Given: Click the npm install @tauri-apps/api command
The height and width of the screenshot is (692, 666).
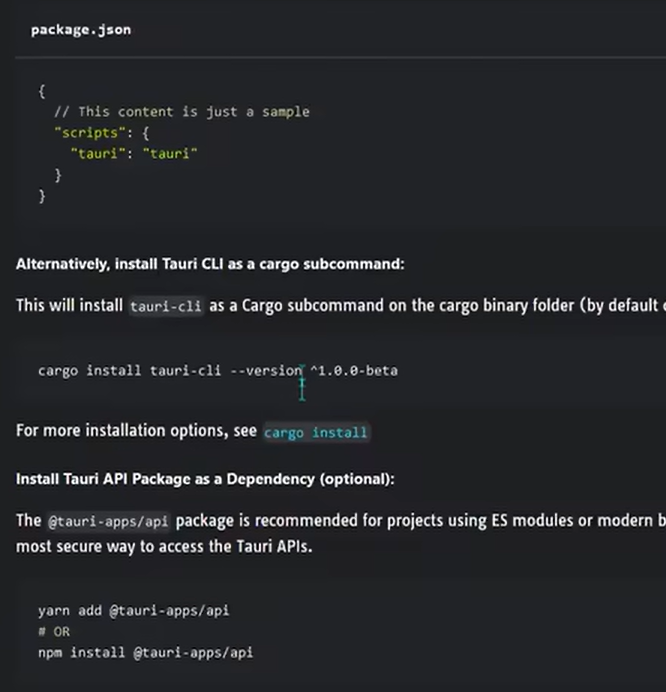Looking at the screenshot, I should point(145,652).
